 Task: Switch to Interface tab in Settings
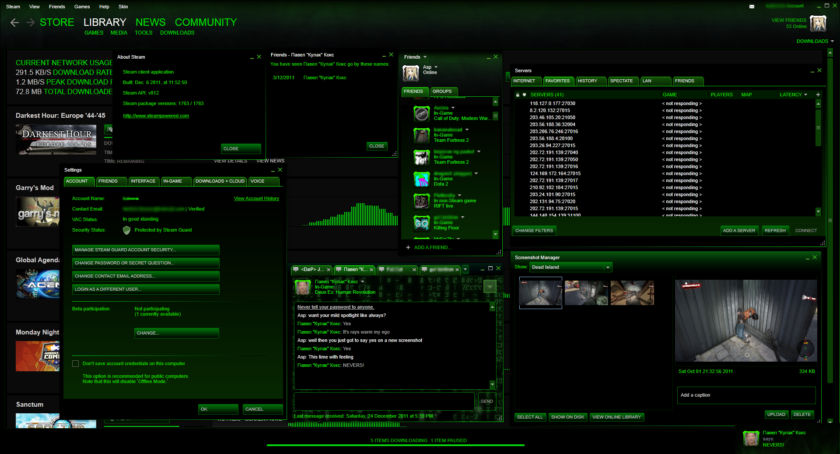click(143, 181)
